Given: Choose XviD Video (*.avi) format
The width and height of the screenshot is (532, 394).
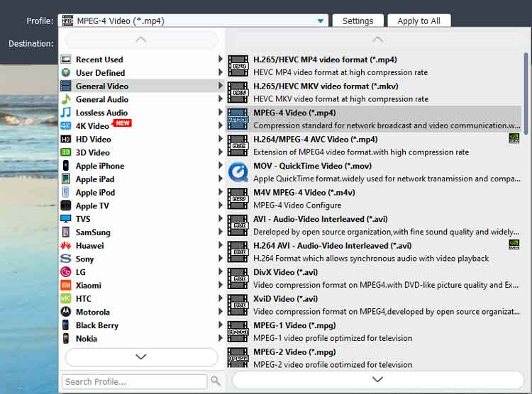Looking at the screenshot, I should pyautogui.click(x=374, y=305).
